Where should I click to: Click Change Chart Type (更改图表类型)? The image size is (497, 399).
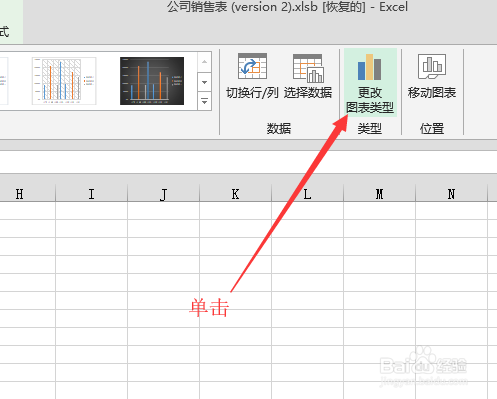click(x=370, y=82)
